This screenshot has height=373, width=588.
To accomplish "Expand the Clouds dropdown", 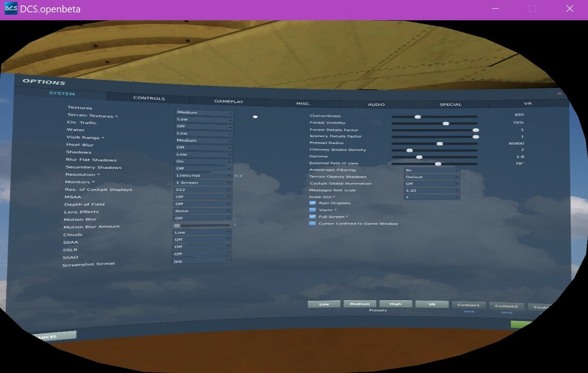I will (202, 233).
